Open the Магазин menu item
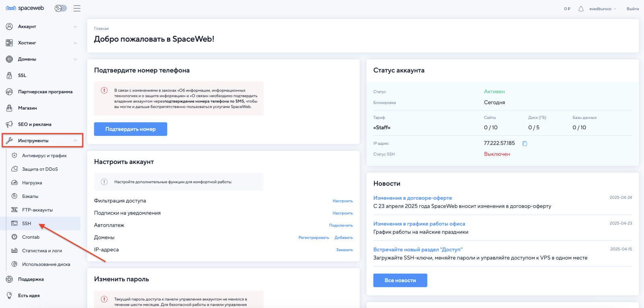 coord(27,108)
